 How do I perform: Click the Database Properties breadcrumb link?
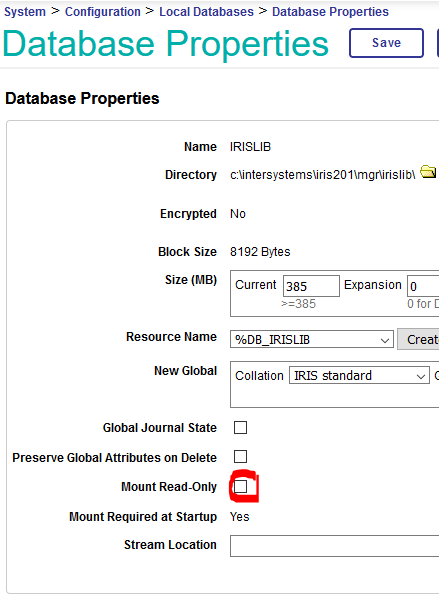(x=330, y=12)
